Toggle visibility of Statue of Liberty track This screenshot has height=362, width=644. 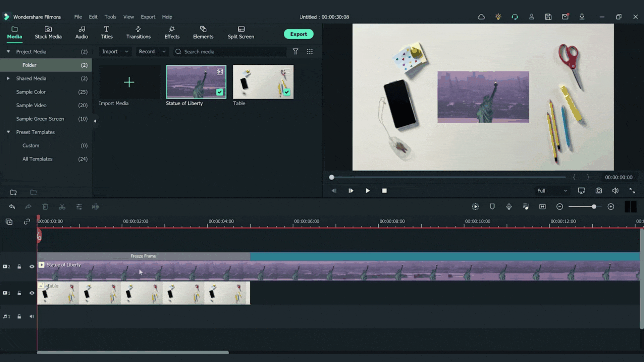point(32,266)
